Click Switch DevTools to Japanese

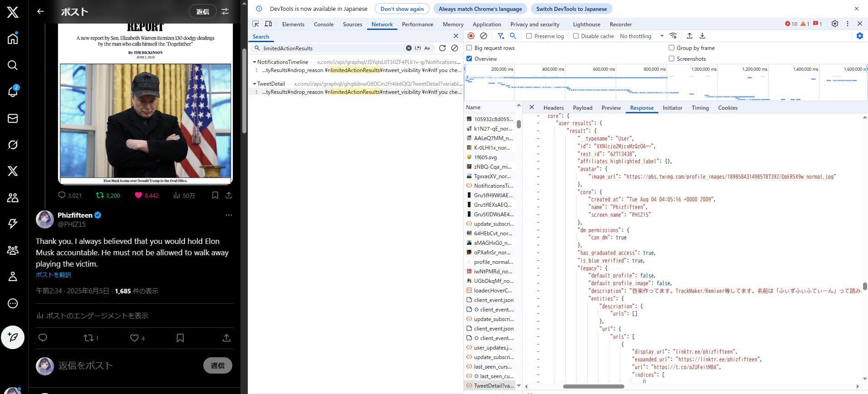click(x=571, y=9)
